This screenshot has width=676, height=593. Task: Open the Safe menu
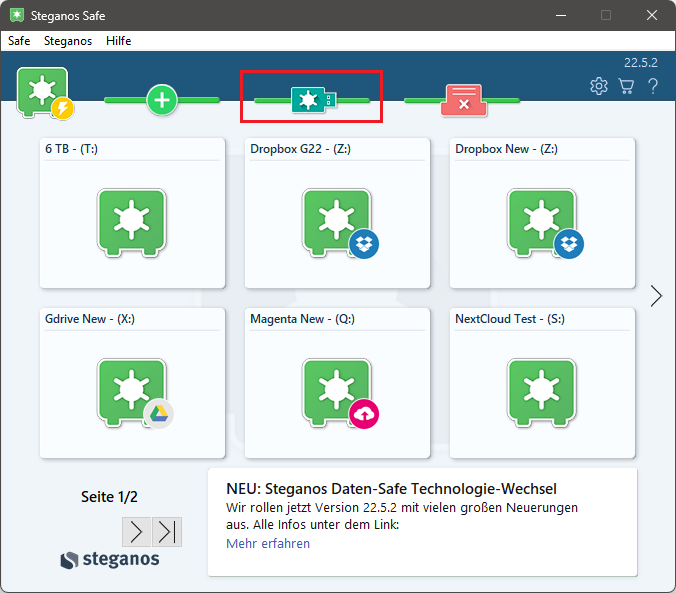(19, 41)
